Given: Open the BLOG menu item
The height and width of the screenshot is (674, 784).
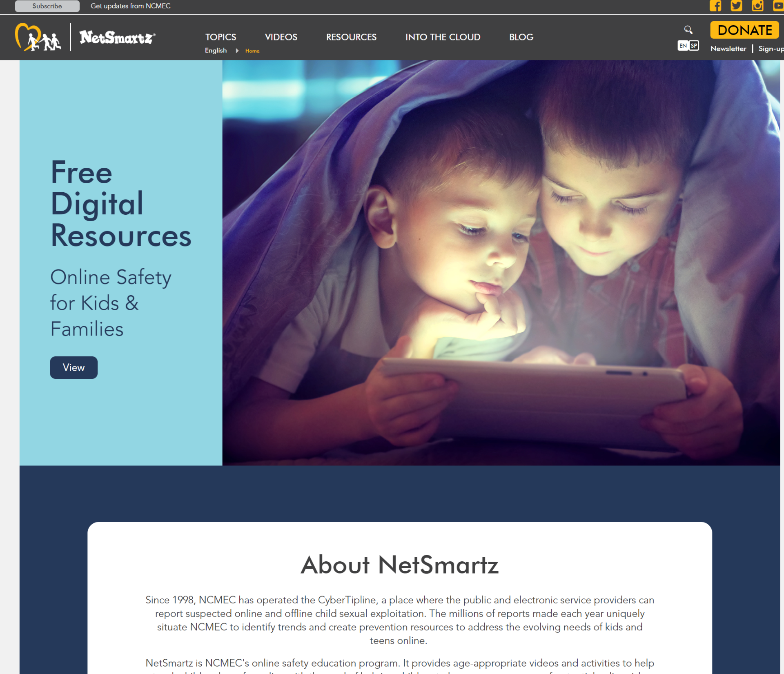Looking at the screenshot, I should [521, 37].
